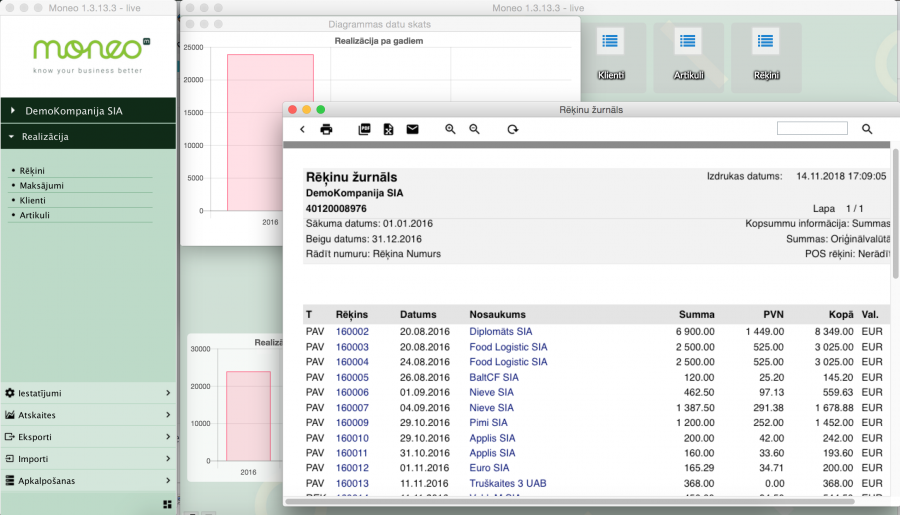Click the print icon in report toolbar

pos(326,129)
